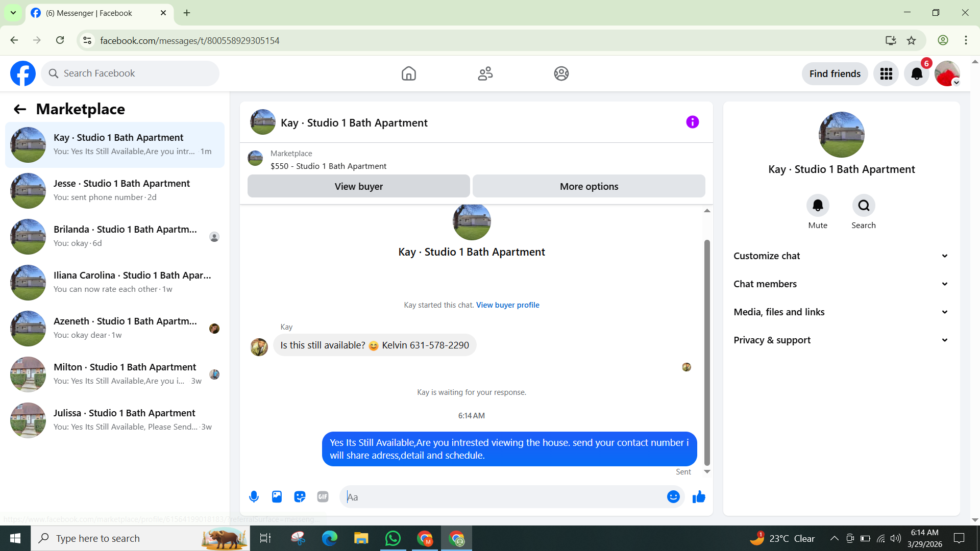Screen dimensions: 980x551
Task: Open WhatsApp from the taskbar
Action: (x=393, y=538)
